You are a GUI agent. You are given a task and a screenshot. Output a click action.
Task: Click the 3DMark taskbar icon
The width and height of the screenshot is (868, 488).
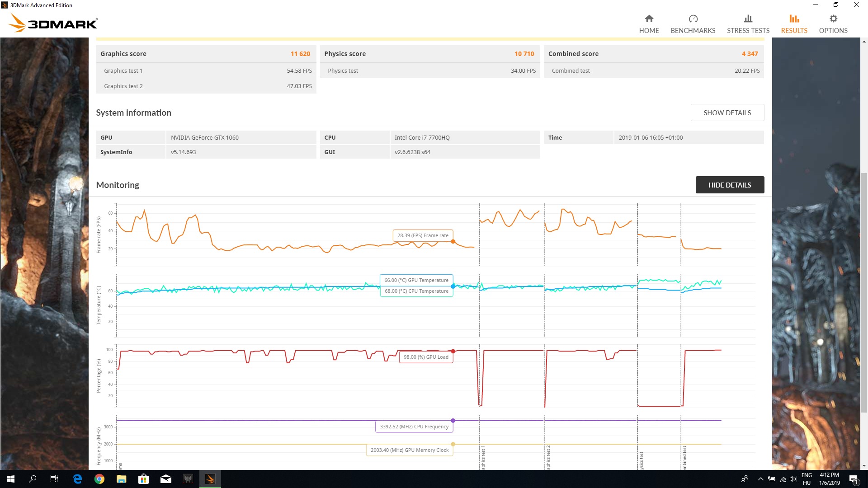[x=210, y=479]
